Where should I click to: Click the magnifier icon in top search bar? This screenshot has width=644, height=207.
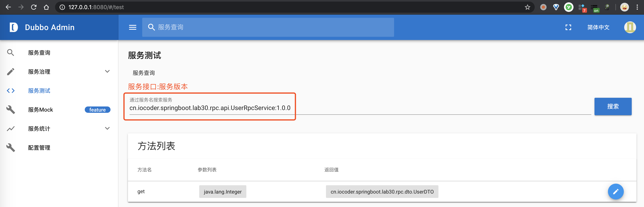tap(151, 27)
